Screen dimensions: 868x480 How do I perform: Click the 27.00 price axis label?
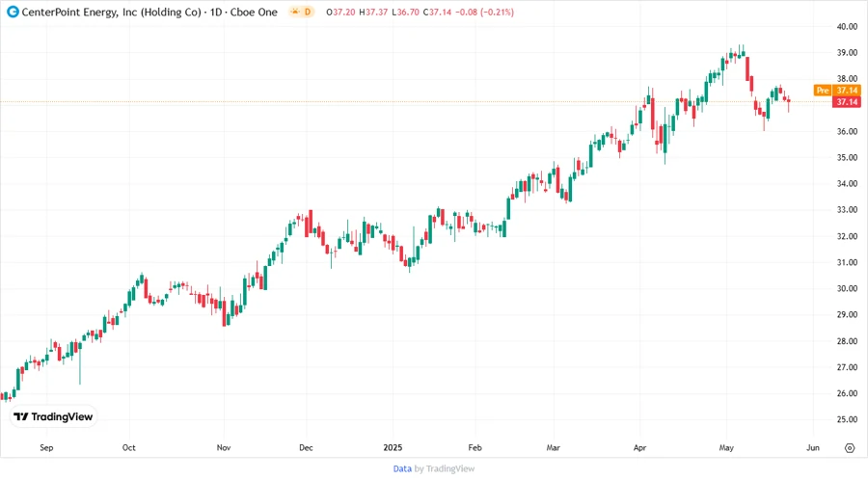pos(847,367)
